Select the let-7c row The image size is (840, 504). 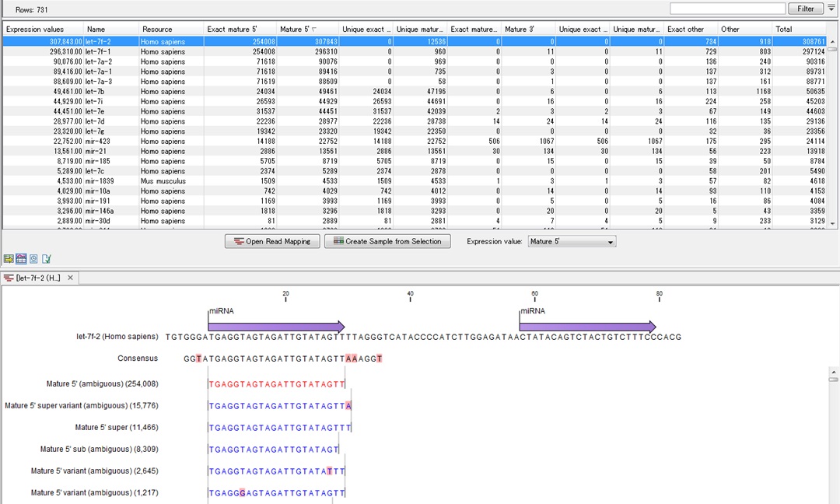[x=415, y=171]
